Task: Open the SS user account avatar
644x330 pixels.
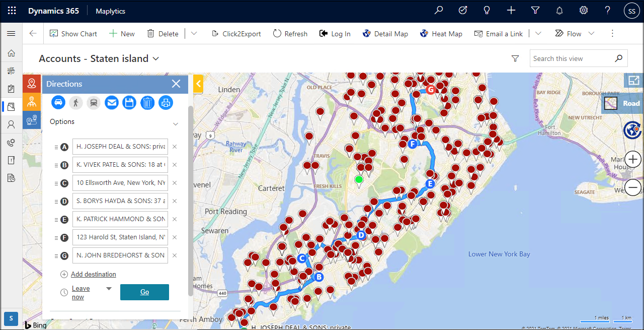Action: point(632,11)
